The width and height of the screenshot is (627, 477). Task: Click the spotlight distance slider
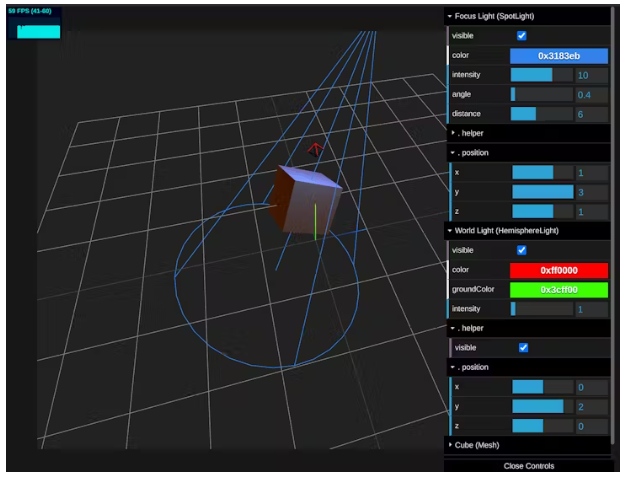[541, 114]
